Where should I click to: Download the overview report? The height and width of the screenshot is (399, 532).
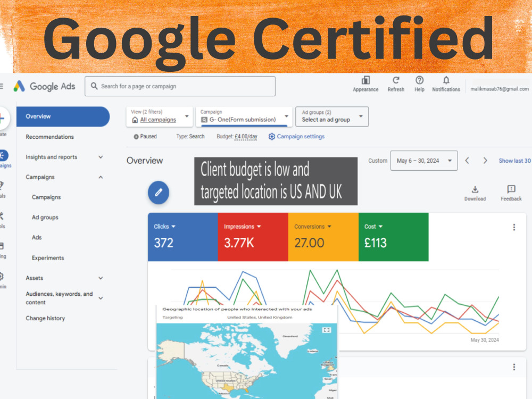(x=475, y=193)
